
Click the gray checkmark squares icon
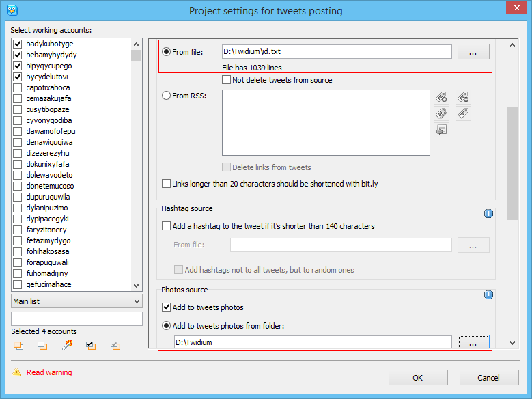115,346
